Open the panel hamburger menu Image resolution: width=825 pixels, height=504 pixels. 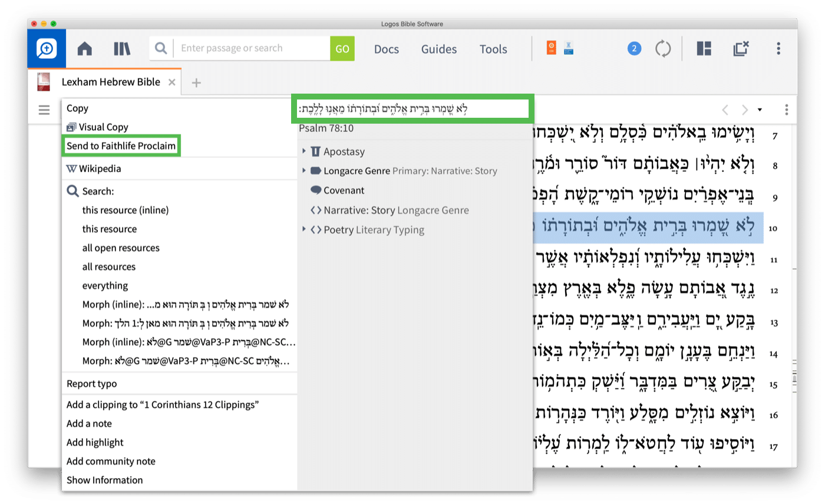pos(44,110)
